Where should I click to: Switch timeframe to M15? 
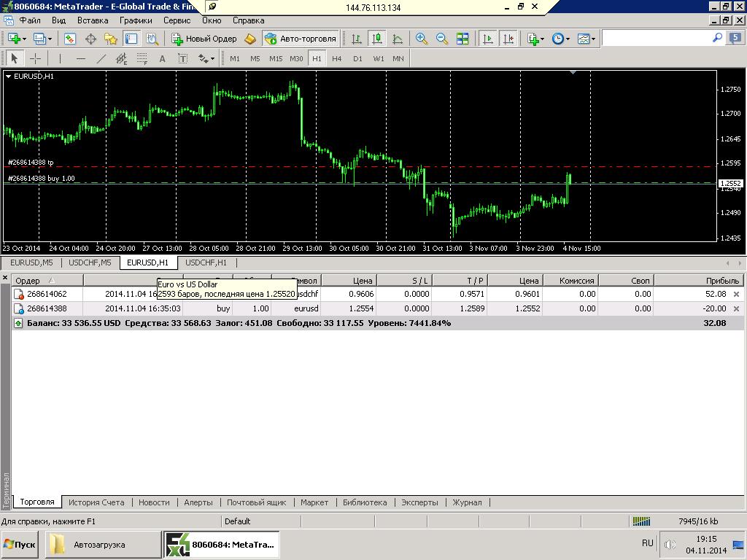click(276, 58)
